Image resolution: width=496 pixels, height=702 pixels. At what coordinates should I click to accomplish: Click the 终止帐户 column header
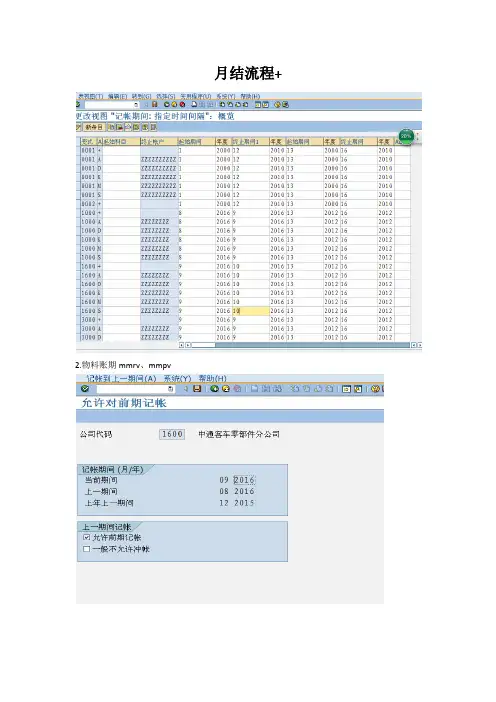pos(159,142)
